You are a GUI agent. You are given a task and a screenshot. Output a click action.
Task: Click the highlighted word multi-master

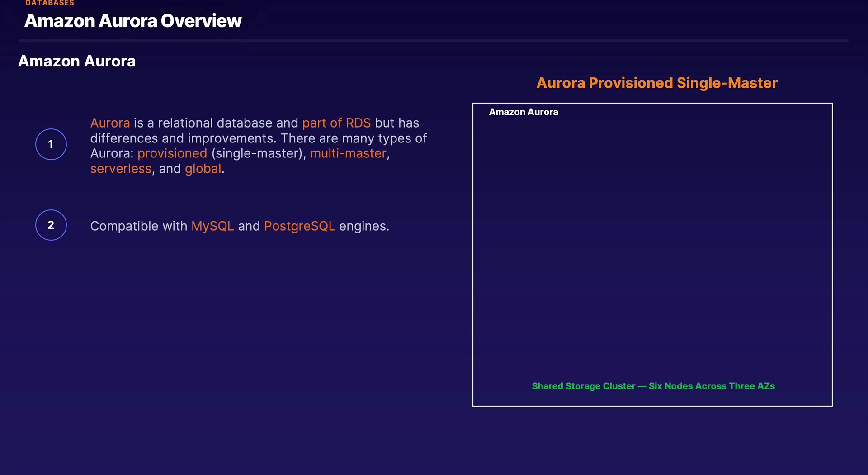(348, 153)
